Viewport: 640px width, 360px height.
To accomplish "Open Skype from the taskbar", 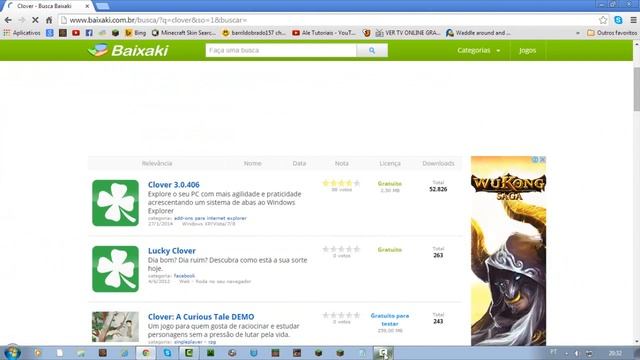I will 167,353.
